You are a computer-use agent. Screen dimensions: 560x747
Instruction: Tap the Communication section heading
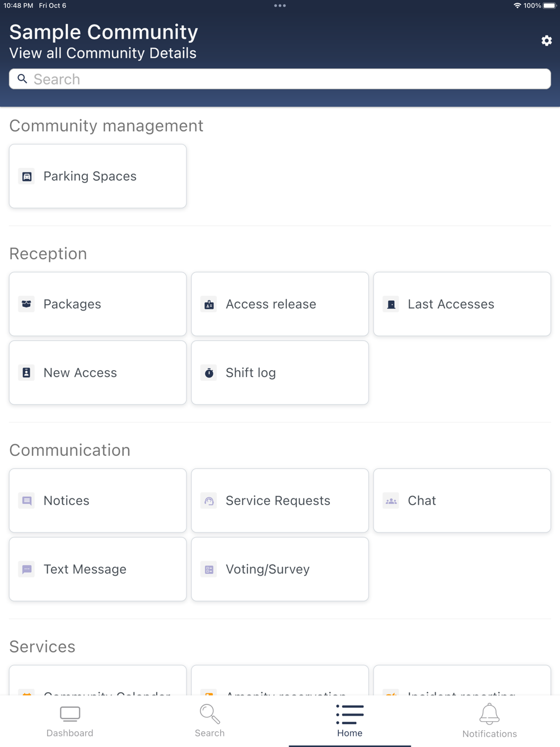[70, 450]
